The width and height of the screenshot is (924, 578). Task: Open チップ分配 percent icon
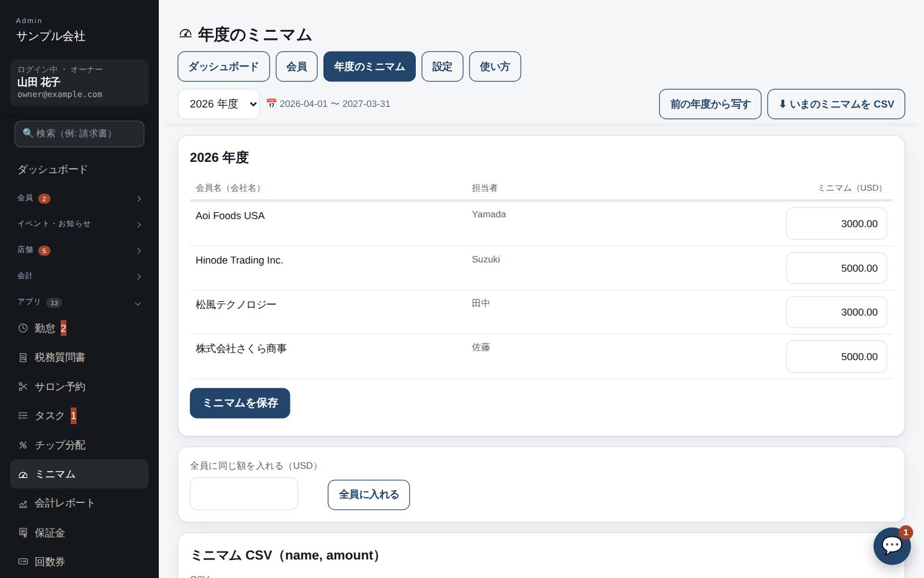(23, 445)
